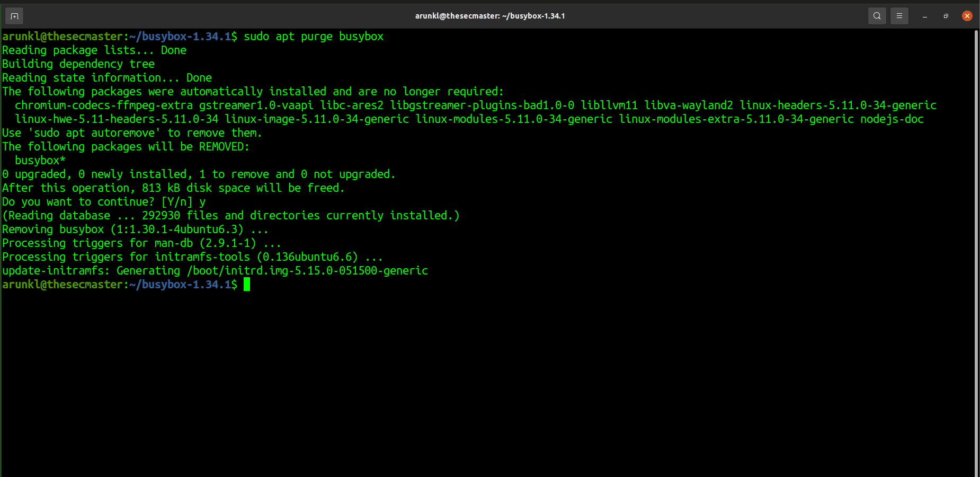Click 'The following packages will be REMOVED:' line

126,147
